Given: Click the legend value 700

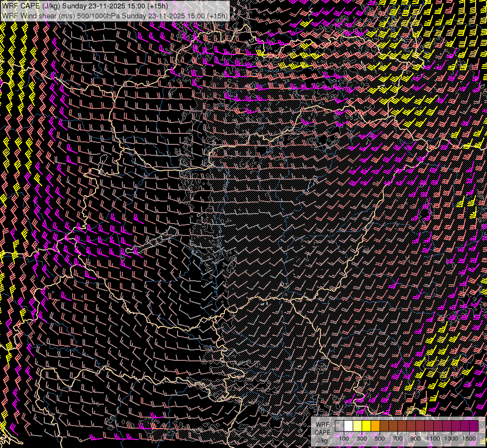Looking at the screenshot, I should (x=397, y=439).
